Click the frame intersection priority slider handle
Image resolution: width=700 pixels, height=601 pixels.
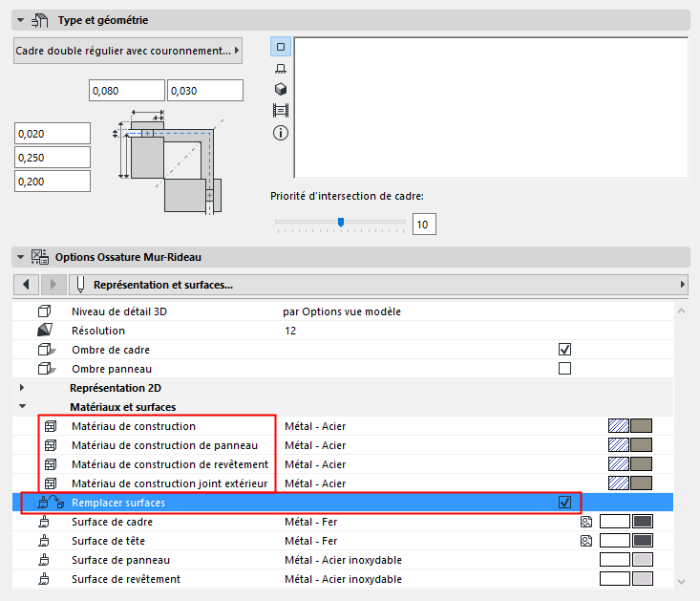(341, 222)
